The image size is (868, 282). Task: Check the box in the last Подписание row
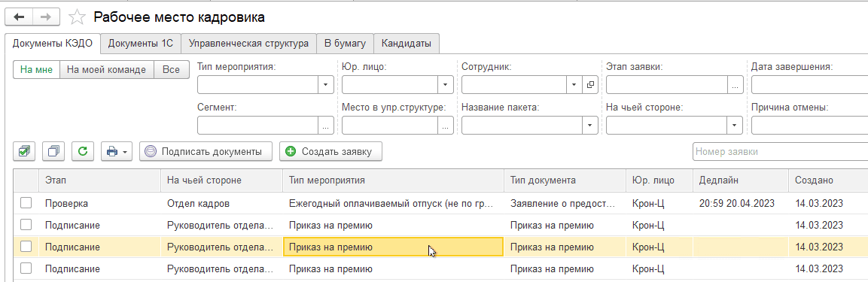coord(26,268)
